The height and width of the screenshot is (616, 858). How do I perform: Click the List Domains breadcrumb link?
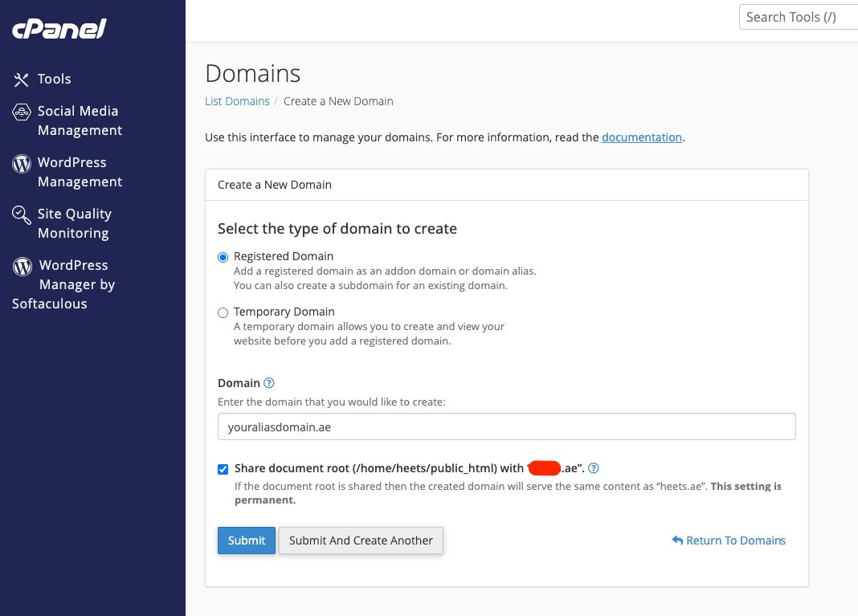tap(237, 101)
